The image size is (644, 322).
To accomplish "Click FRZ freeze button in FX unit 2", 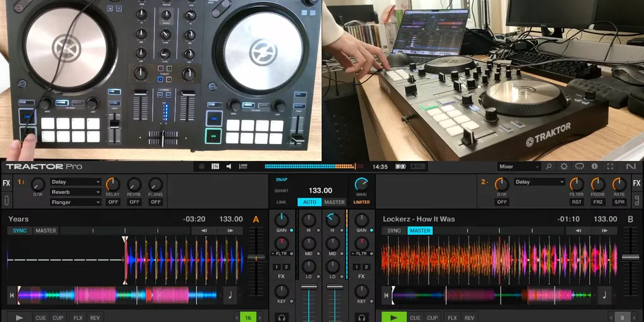I will click(597, 202).
